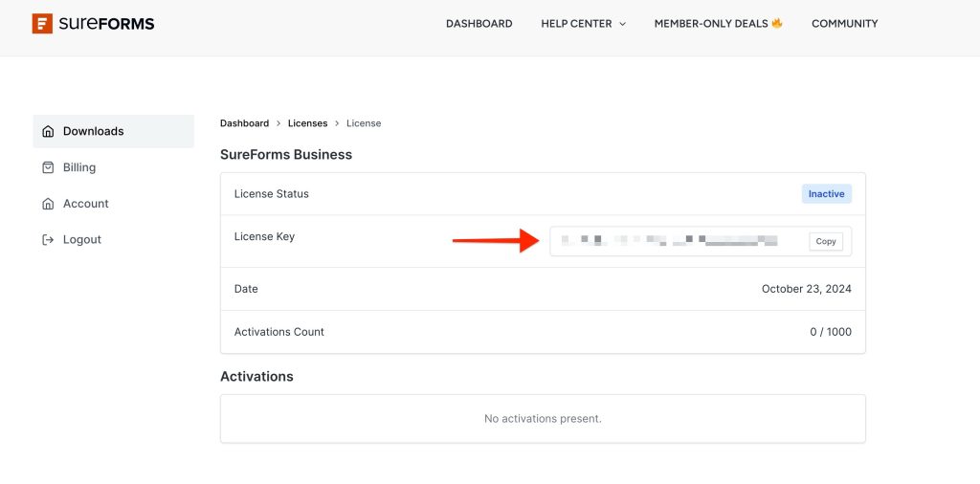
Task: Navigate to the Licenses breadcrumb link
Action: click(x=307, y=123)
